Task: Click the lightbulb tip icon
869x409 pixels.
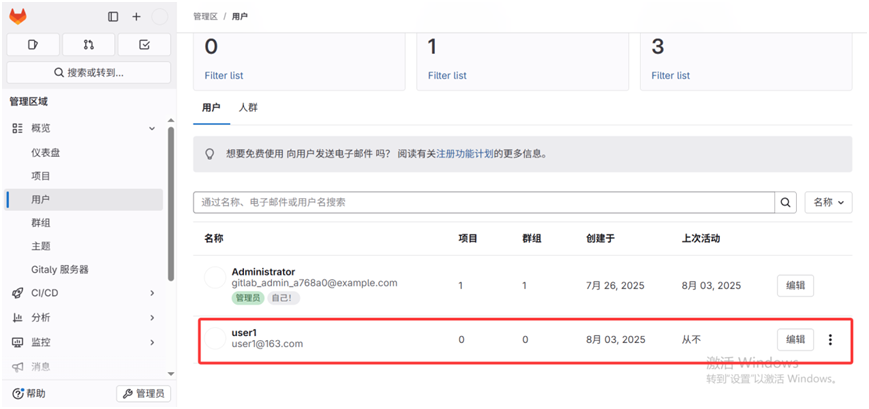Action: click(x=210, y=154)
